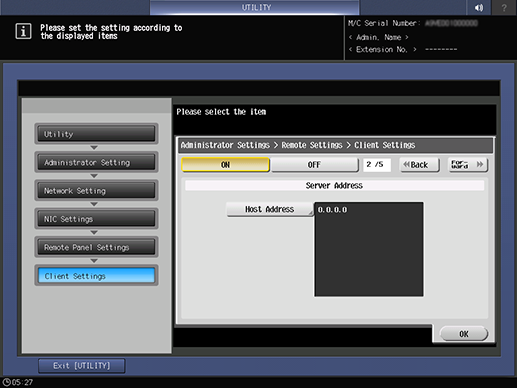Open Network Setting menu level
Image resolution: width=517 pixels, height=388 pixels.
click(96, 190)
